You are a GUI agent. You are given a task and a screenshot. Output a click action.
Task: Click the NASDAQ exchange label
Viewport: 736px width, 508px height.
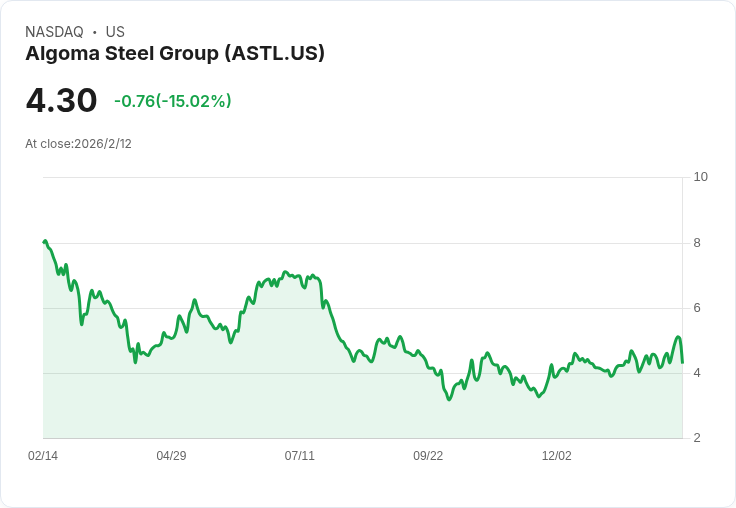pyautogui.click(x=54, y=32)
